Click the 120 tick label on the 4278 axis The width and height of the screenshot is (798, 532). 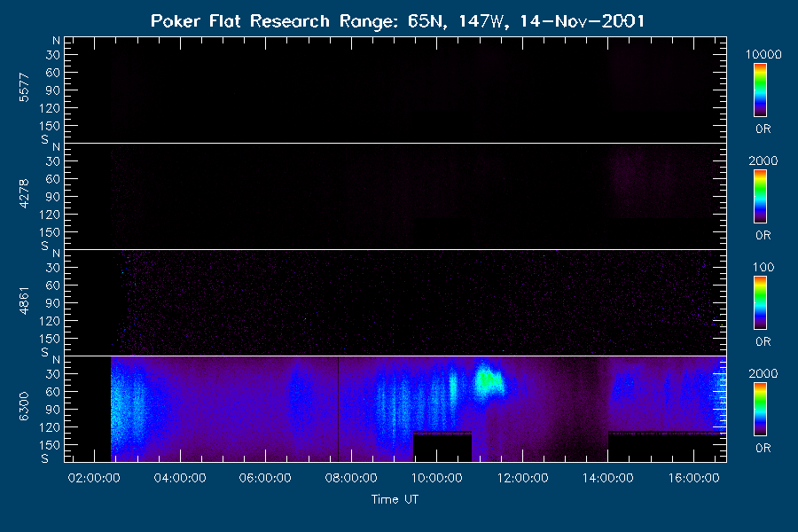tap(50, 215)
